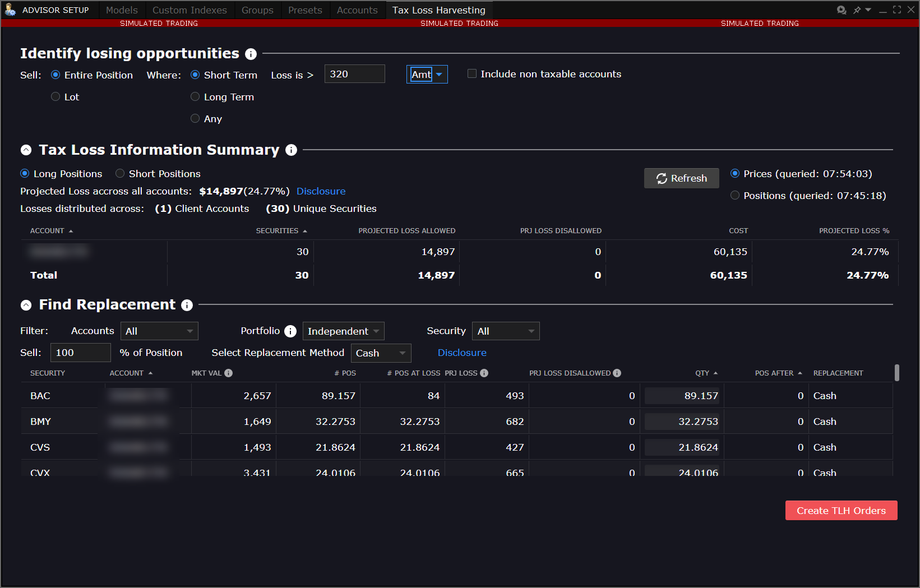Select the Long Term radio button
Viewport: 920px width, 588px height.
pyautogui.click(x=195, y=96)
